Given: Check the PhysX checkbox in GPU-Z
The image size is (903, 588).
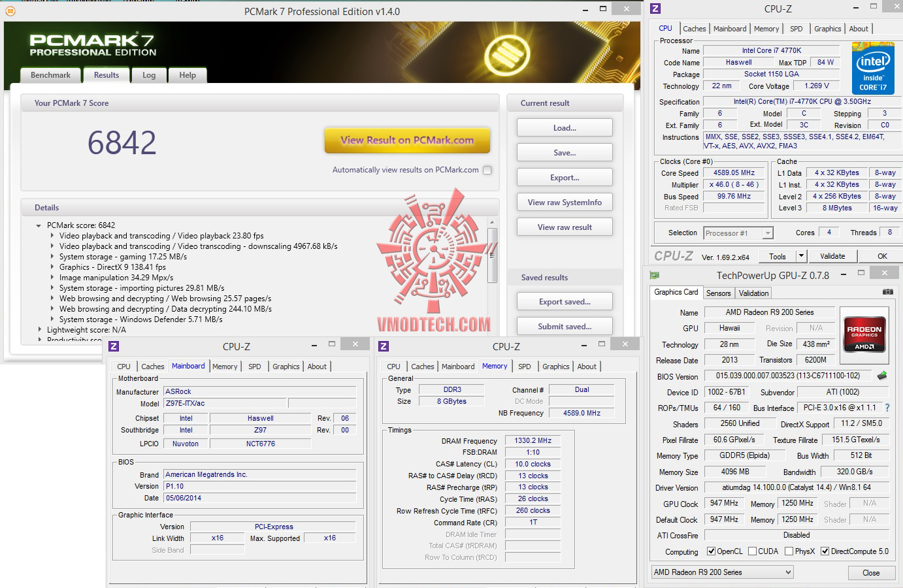Looking at the screenshot, I should (x=789, y=551).
